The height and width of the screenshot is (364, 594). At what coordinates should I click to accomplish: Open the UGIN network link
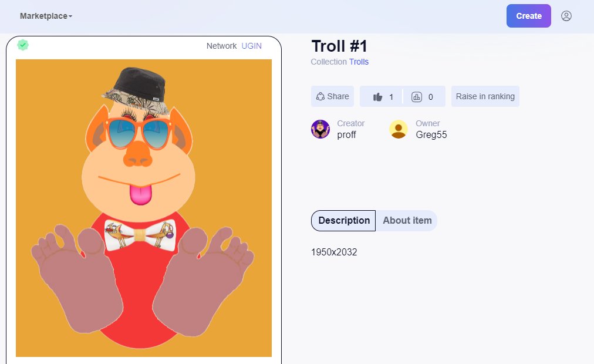[x=252, y=46]
